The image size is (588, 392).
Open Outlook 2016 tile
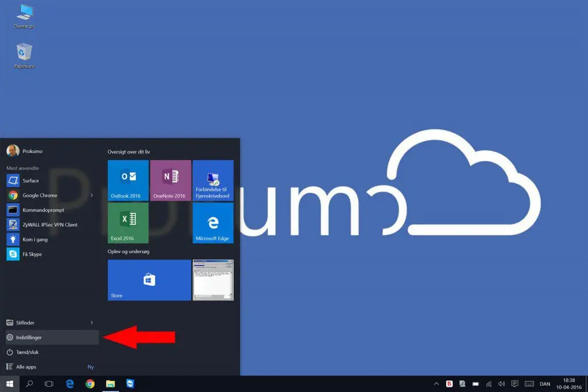pos(128,180)
